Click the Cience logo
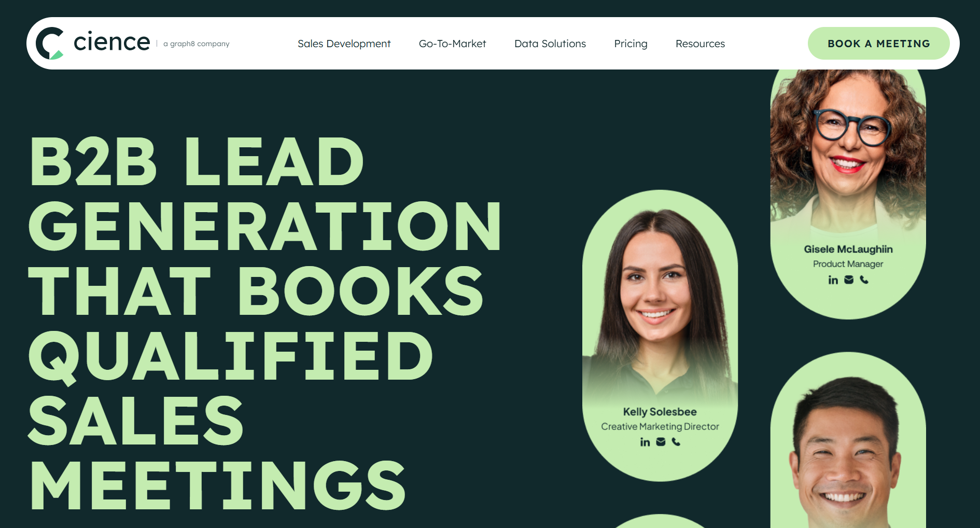Image resolution: width=980 pixels, height=528 pixels. pyautogui.click(x=93, y=43)
